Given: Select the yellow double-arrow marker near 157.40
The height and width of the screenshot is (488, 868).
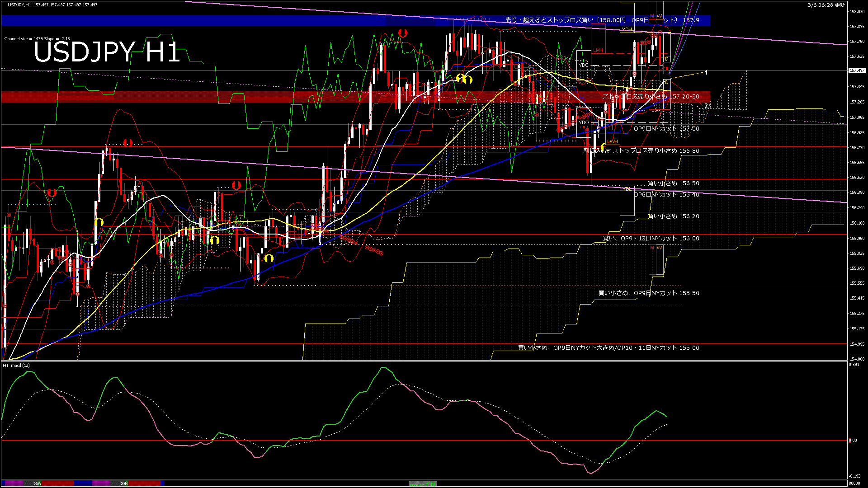Looking at the screenshot, I should pyautogui.click(x=464, y=79).
